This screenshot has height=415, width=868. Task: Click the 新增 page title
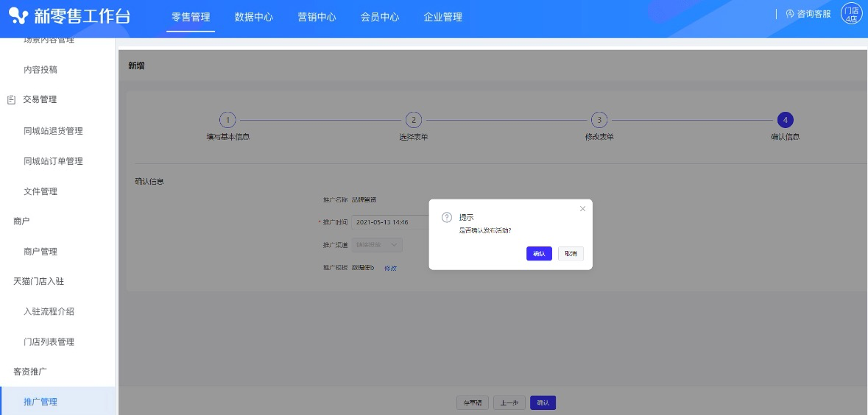tap(136, 65)
